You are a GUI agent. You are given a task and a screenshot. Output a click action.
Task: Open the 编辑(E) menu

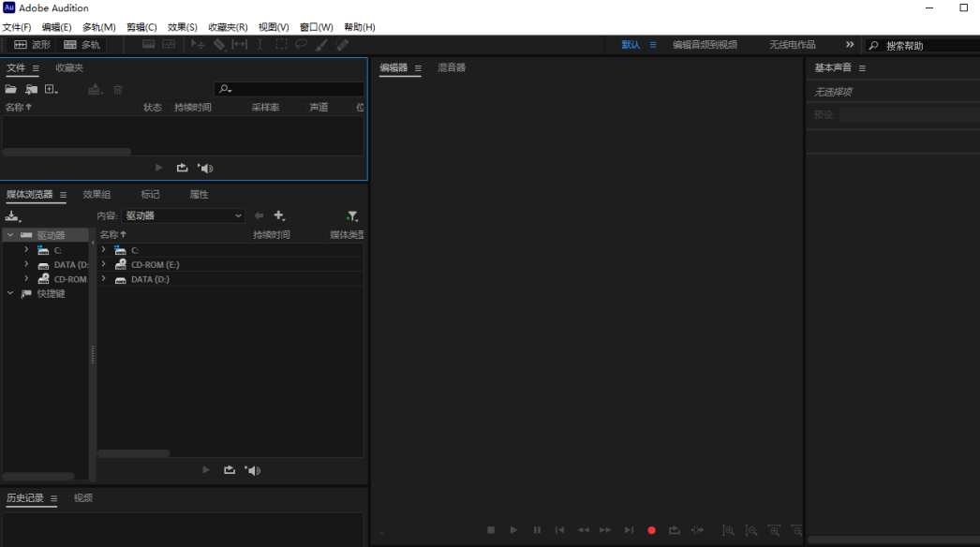tap(56, 27)
